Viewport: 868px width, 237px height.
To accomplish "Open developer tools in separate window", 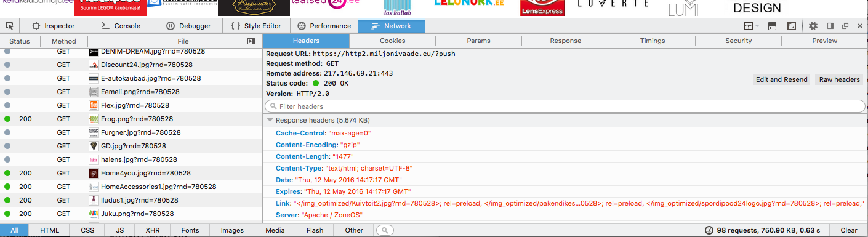I will [x=845, y=26].
